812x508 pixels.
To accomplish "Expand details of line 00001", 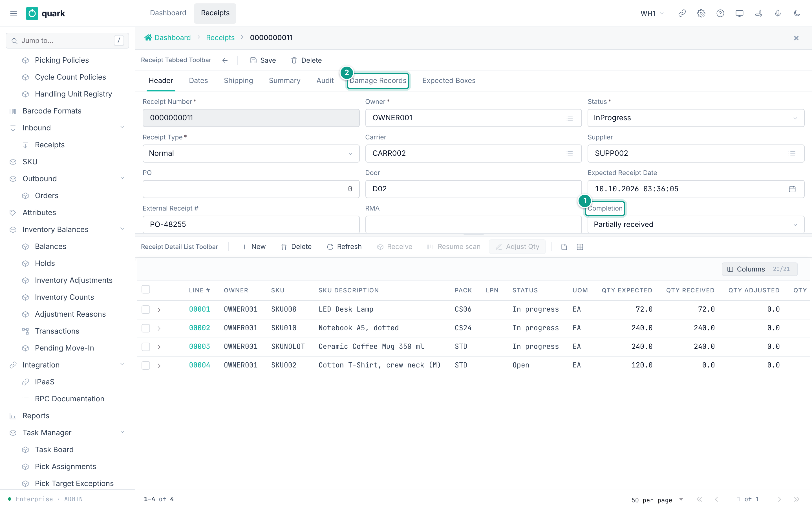I will click(x=159, y=309).
